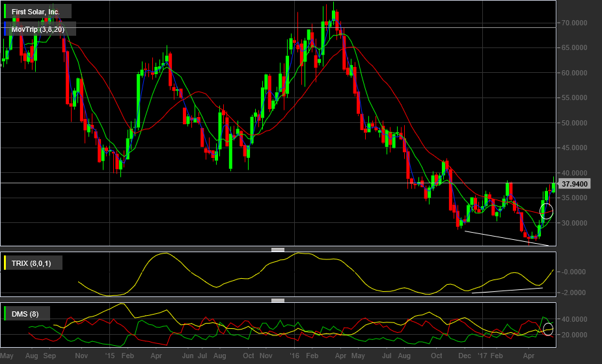
Task: Click the '16 year label on time axis
Action: pyautogui.click(x=294, y=356)
